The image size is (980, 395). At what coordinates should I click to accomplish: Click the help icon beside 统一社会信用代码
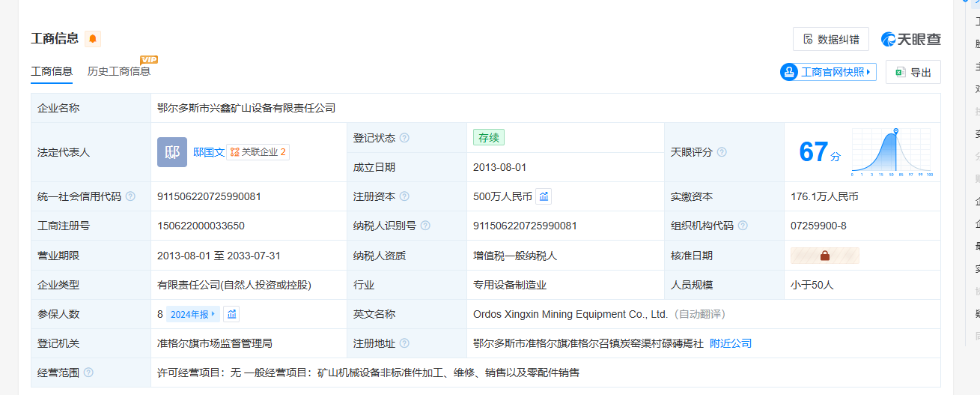[x=131, y=196]
